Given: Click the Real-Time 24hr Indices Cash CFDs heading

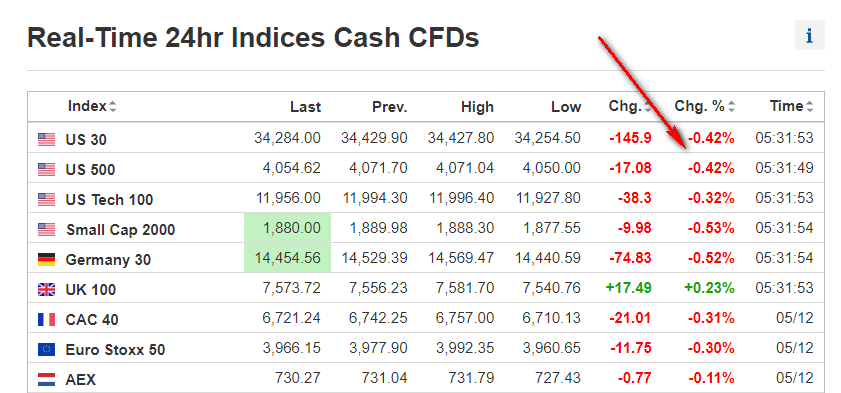Looking at the screenshot, I should point(253,39).
